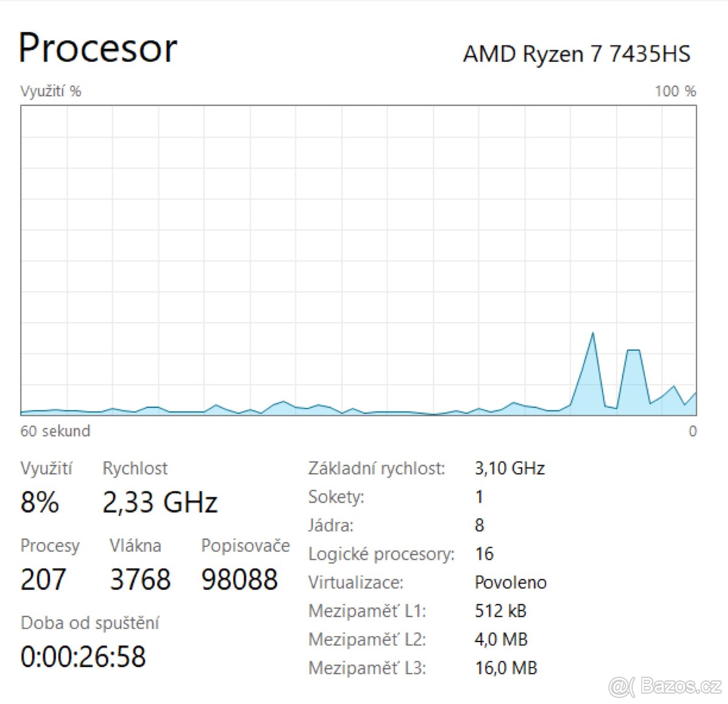The width and height of the screenshot is (728, 704).
Task: Click the 100 % scale label
Action: point(674,91)
